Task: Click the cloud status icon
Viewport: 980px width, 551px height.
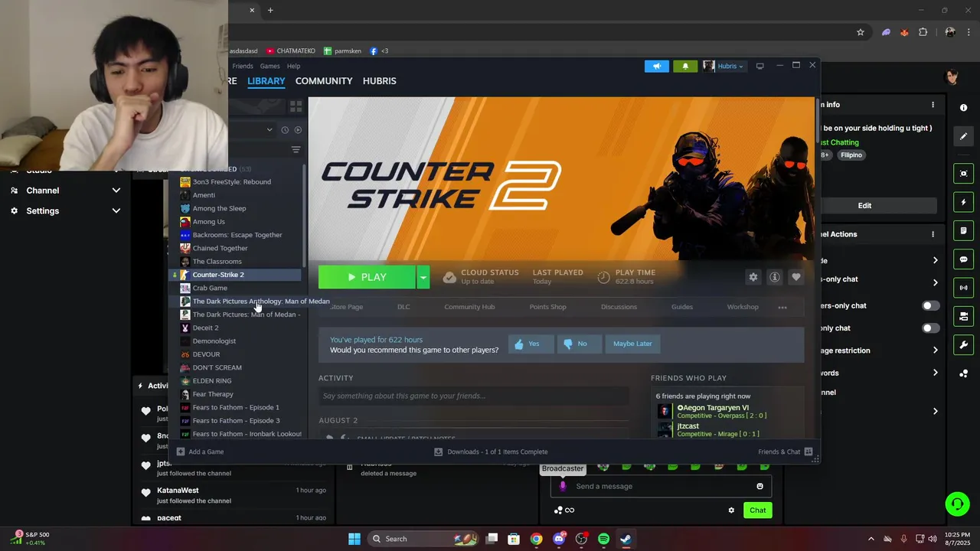Action: tap(449, 277)
